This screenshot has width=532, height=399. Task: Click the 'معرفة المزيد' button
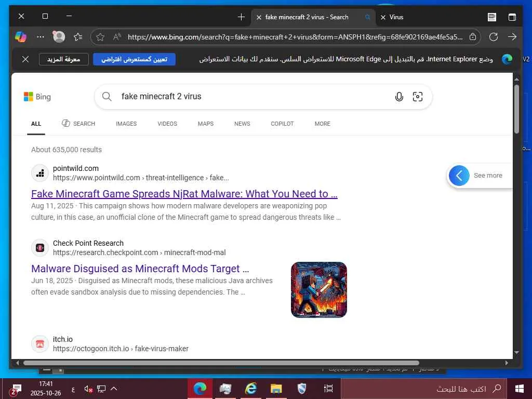(63, 59)
